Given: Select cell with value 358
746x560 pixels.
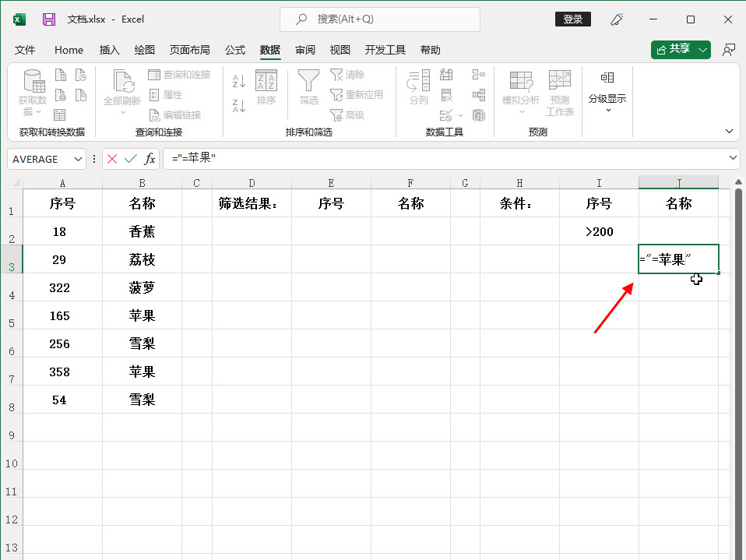Looking at the screenshot, I should [x=62, y=372].
